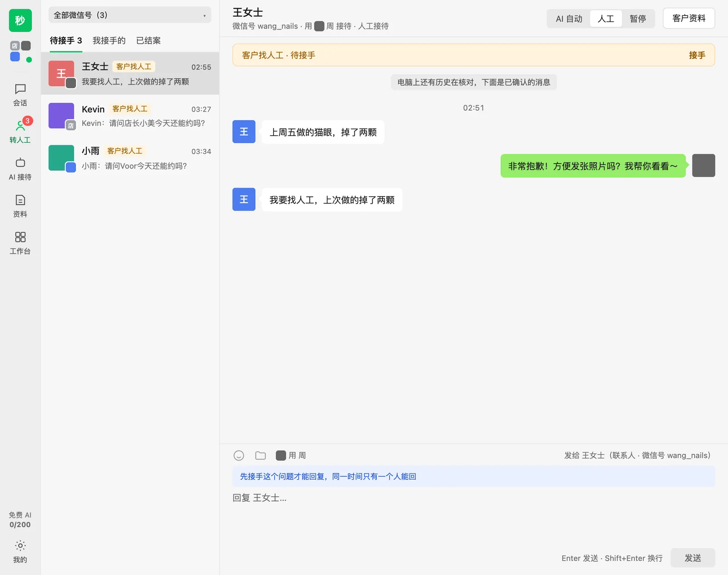728x575 pixels.
Task: Open the 资料 documents section
Action: [x=20, y=206]
